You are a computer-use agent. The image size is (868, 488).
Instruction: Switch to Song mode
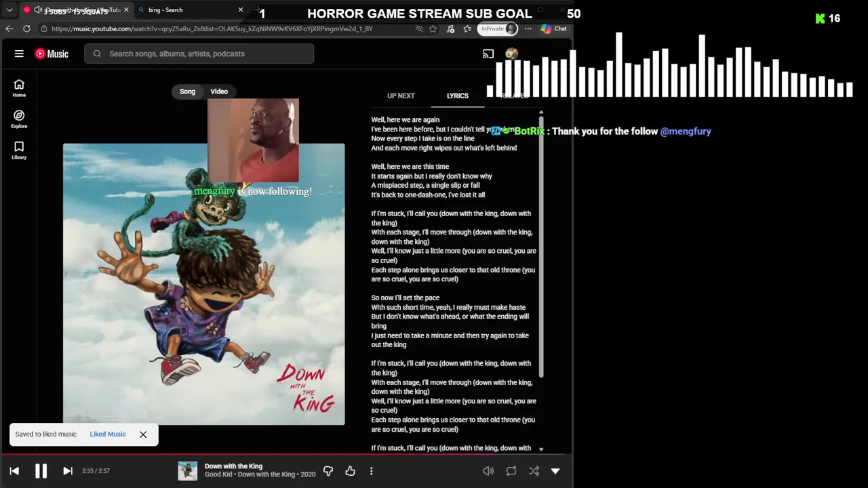[x=187, y=91]
